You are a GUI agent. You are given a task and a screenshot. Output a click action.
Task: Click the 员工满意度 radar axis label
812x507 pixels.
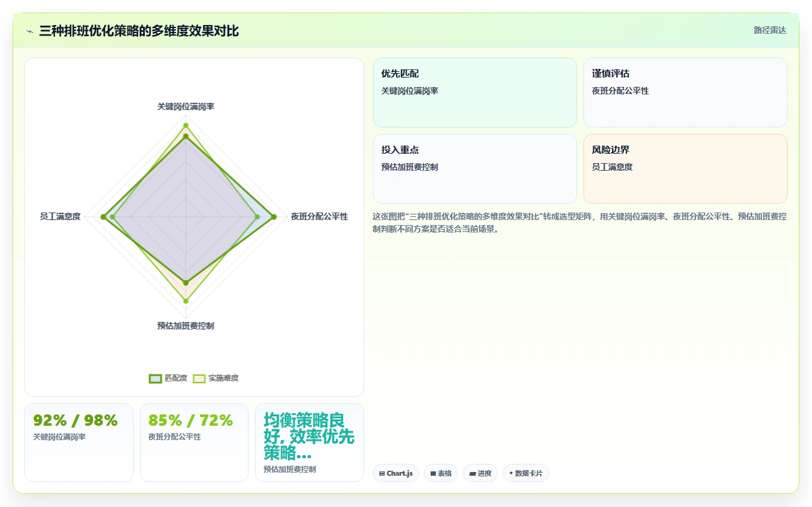pyautogui.click(x=60, y=216)
